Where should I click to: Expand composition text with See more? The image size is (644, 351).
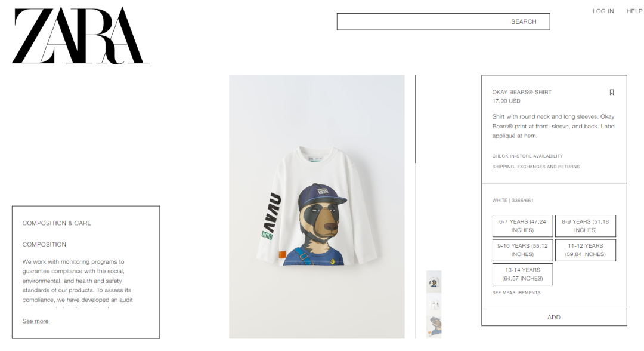[35, 321]
